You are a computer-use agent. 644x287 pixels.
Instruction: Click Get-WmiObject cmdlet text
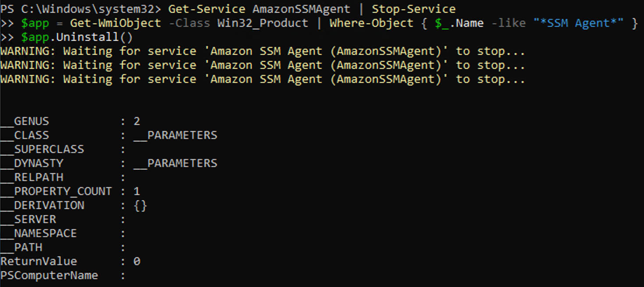pyautogui.click(x=116, y=23)
